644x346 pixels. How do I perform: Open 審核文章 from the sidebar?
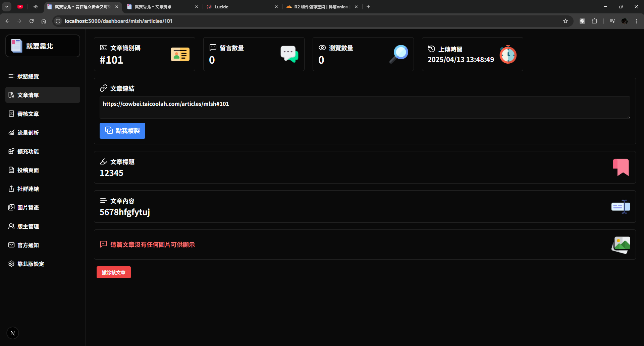point(28,114)
